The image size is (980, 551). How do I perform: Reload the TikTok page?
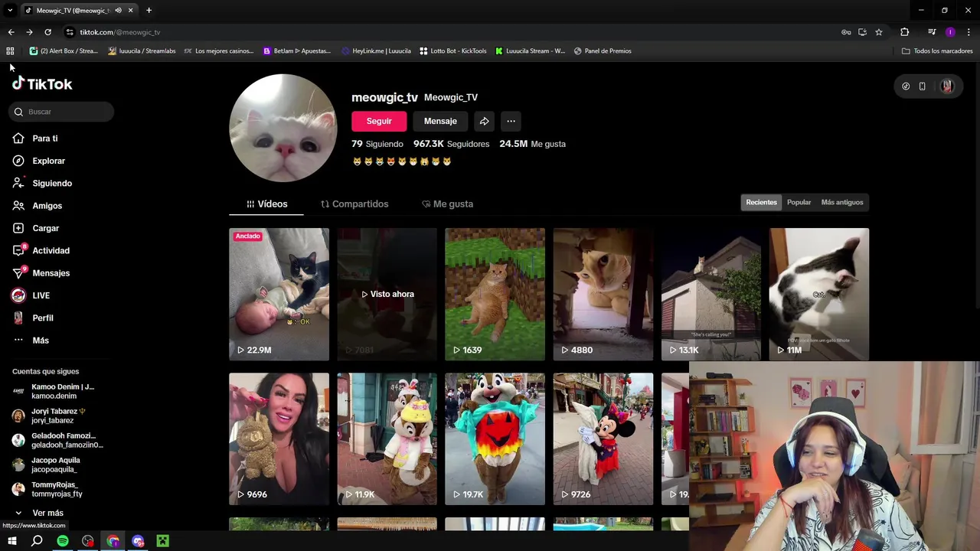click(47, 32)
